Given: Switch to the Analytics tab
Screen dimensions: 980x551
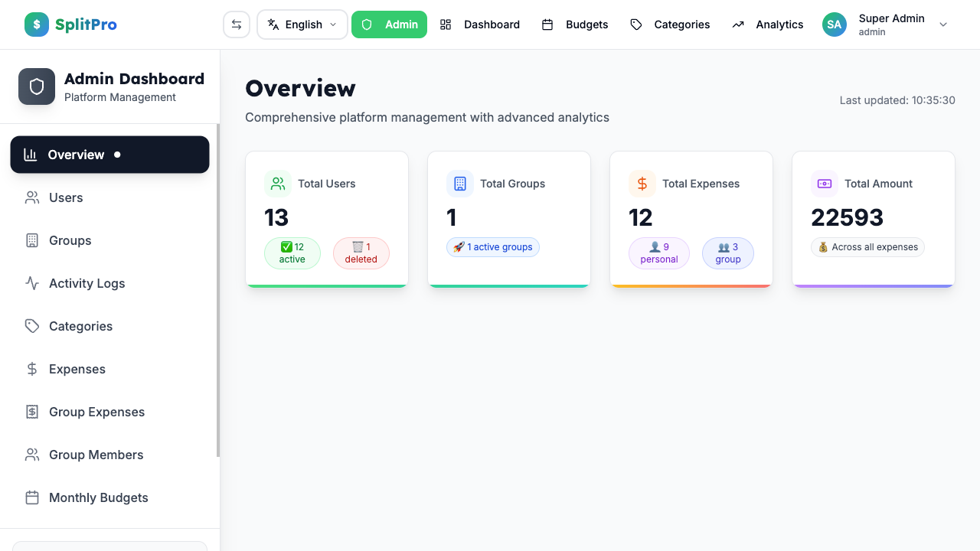Looking at the screenshot, I should tap(779, 24).
